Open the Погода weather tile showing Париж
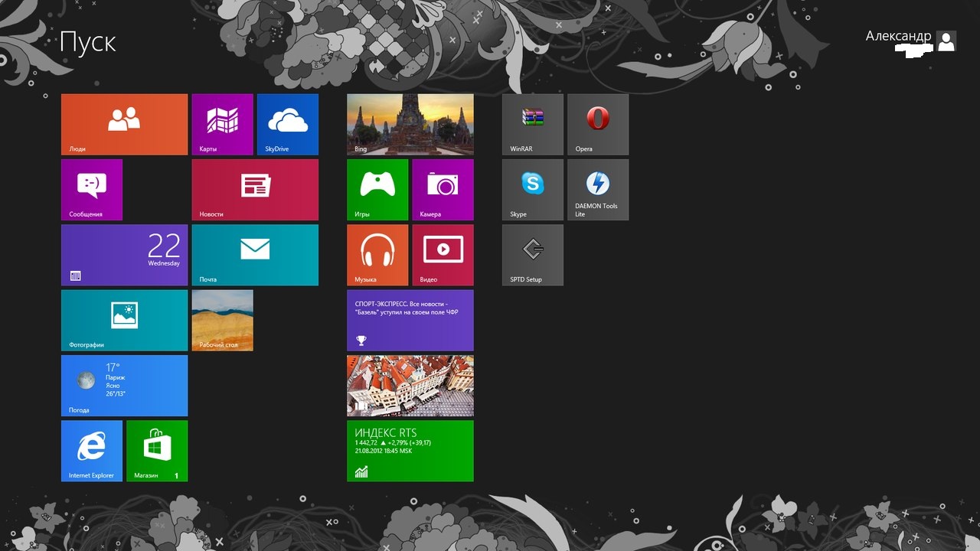This screenshot has width=980, height=551. point(124,385)
